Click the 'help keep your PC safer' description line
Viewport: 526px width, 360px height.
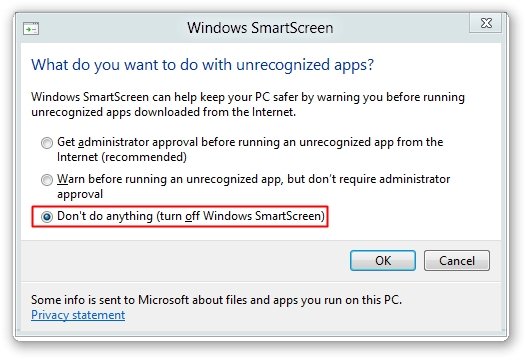click(248, 97)
